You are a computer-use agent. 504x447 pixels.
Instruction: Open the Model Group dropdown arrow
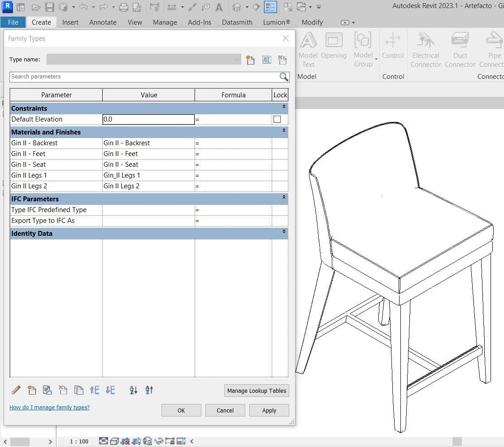point(376,59)
